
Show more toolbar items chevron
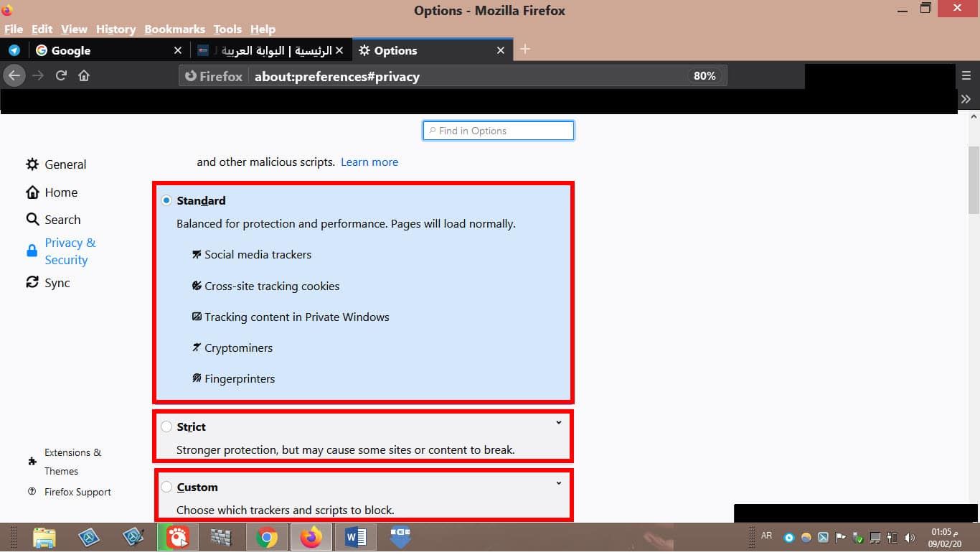(x=966, y=99)
